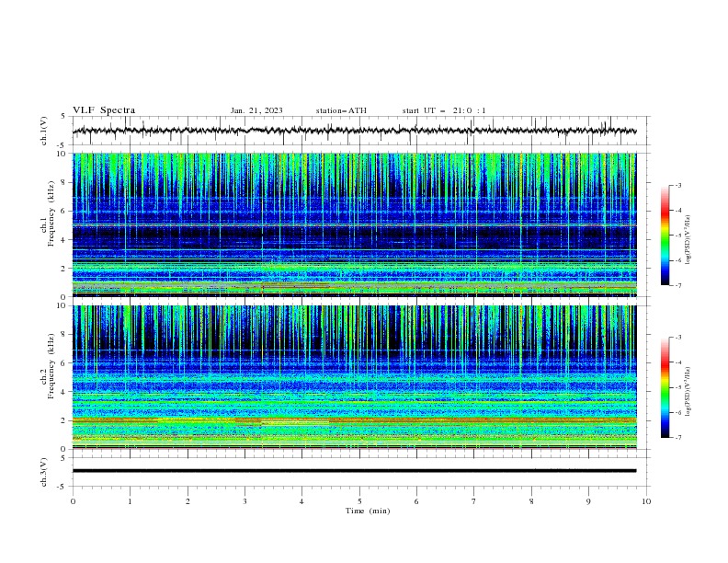Click the 'ch.1(V)' waveform axis label
Screen dimensions: 728x563
tap(44, 131)
